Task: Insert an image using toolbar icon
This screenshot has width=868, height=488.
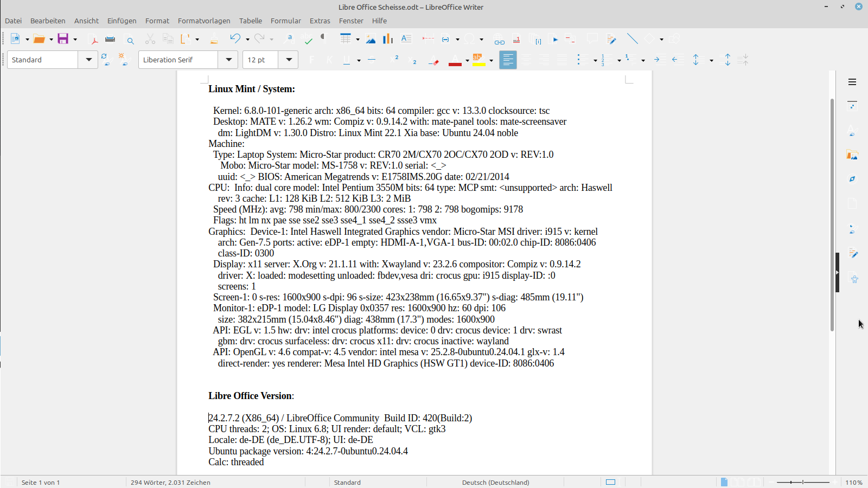Action: pyautogui.click(x=371, y=39)
